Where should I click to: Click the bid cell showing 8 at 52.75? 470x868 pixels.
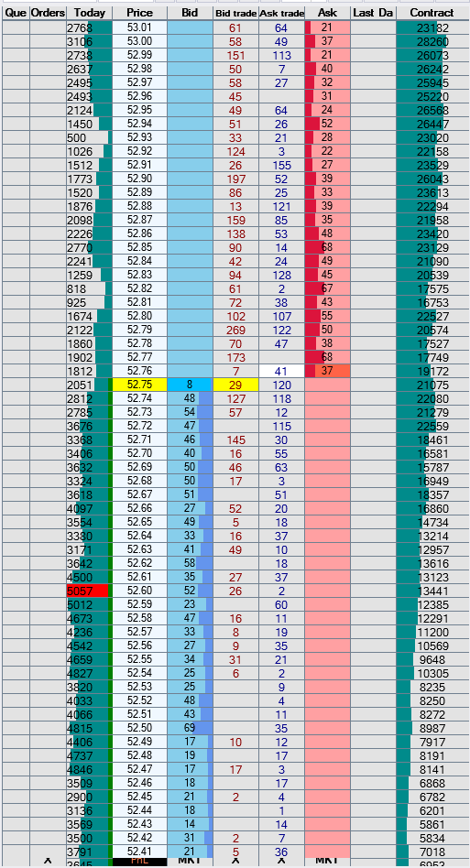pos(190,385)
